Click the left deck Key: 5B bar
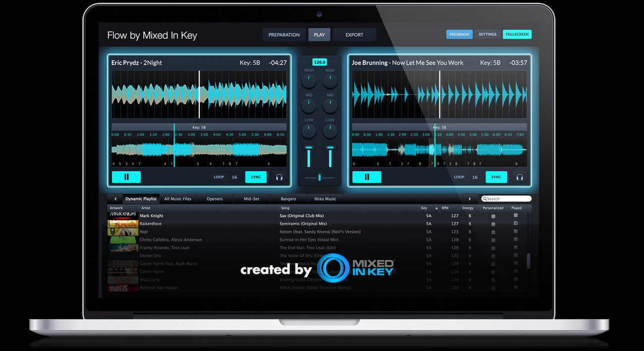The height and width of the screenshot is (351, 644). coord(199,127)
